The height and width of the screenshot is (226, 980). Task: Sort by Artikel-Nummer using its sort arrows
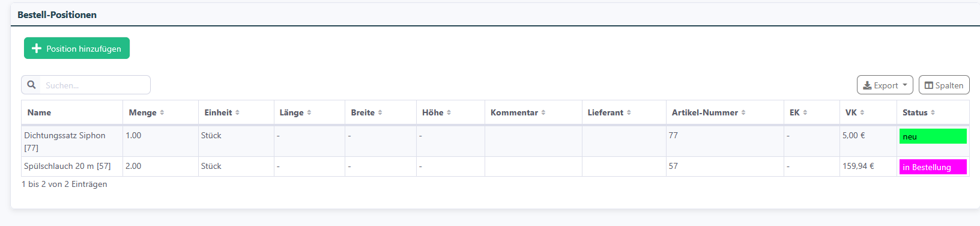click(743, 112)
